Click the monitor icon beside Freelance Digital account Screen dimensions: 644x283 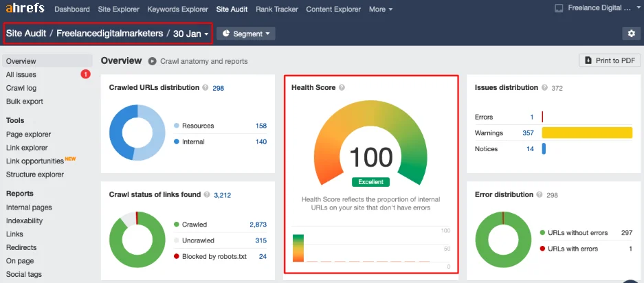[559, 8]
